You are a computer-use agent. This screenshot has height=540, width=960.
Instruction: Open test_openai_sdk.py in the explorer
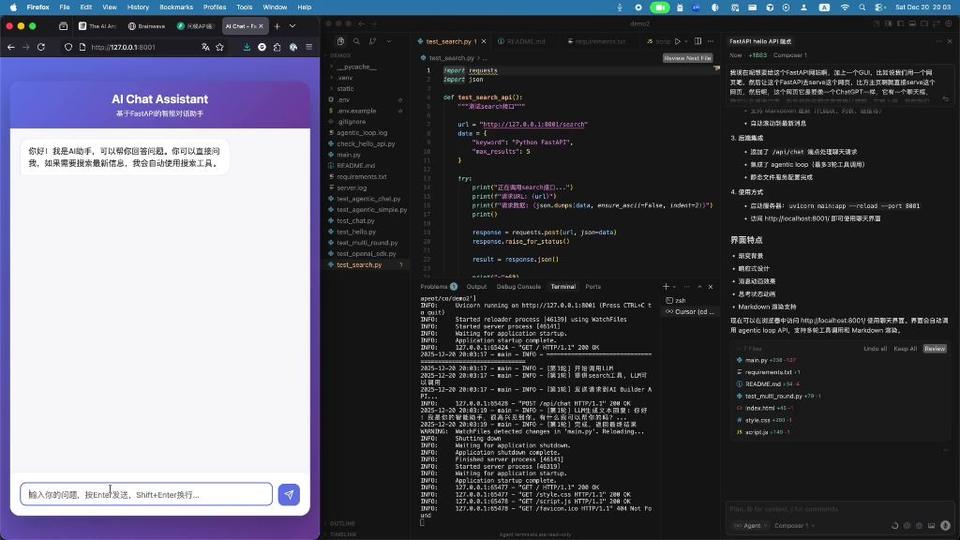(x=366, y=254)
